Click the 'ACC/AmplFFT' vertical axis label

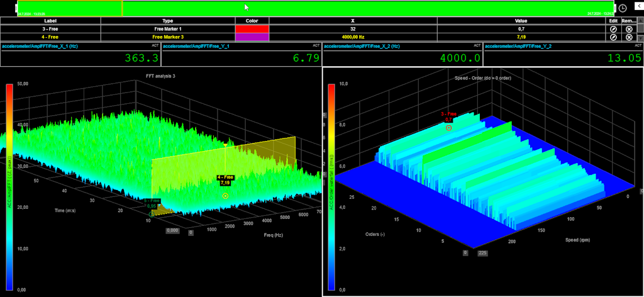pos(9,181)
